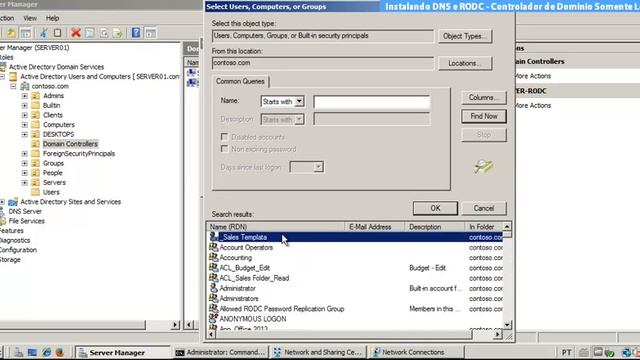Click the Domain Controllers folder icon in tree

36,144
